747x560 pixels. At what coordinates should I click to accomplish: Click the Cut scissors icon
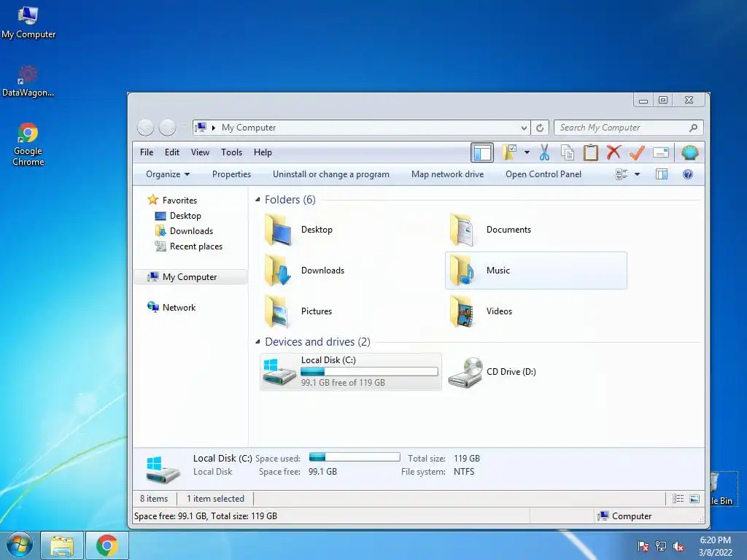(x=544, y=152)
